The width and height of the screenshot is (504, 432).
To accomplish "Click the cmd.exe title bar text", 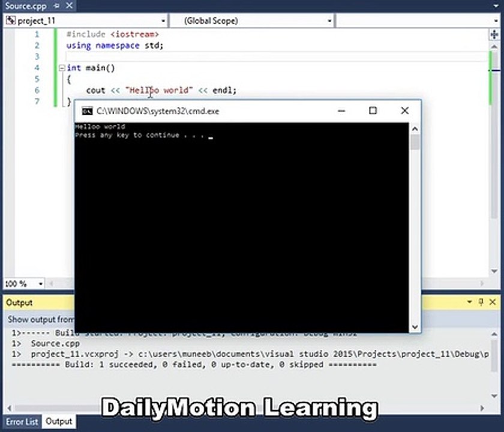I will [158, 111].
